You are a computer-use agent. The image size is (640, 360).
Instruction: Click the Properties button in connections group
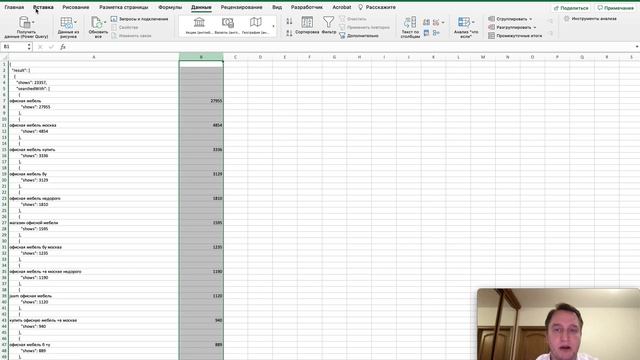[124, 27]
